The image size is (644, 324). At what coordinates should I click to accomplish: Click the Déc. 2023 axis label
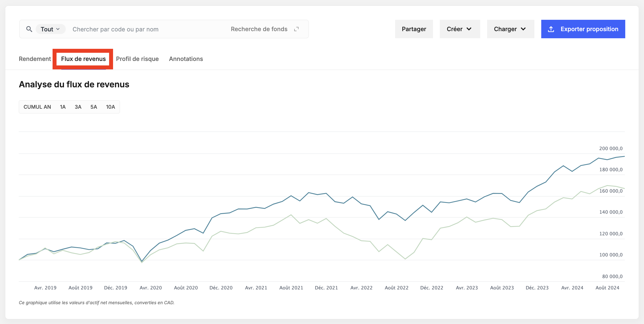(x=537, y=288)
